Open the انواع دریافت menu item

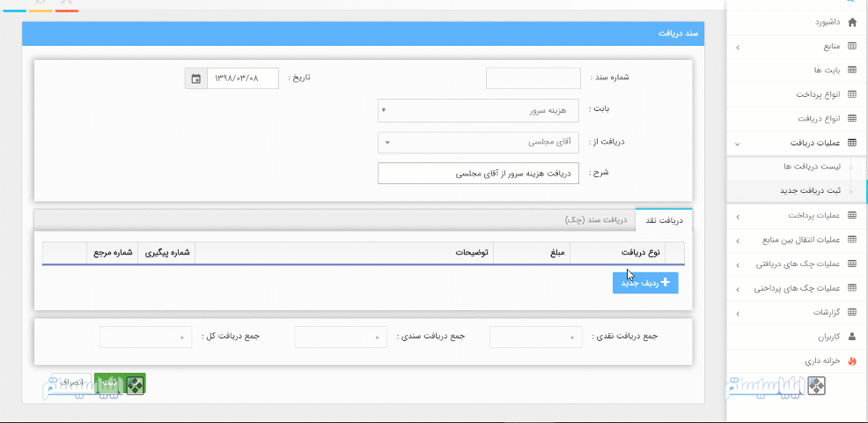[x=819, y=119]
